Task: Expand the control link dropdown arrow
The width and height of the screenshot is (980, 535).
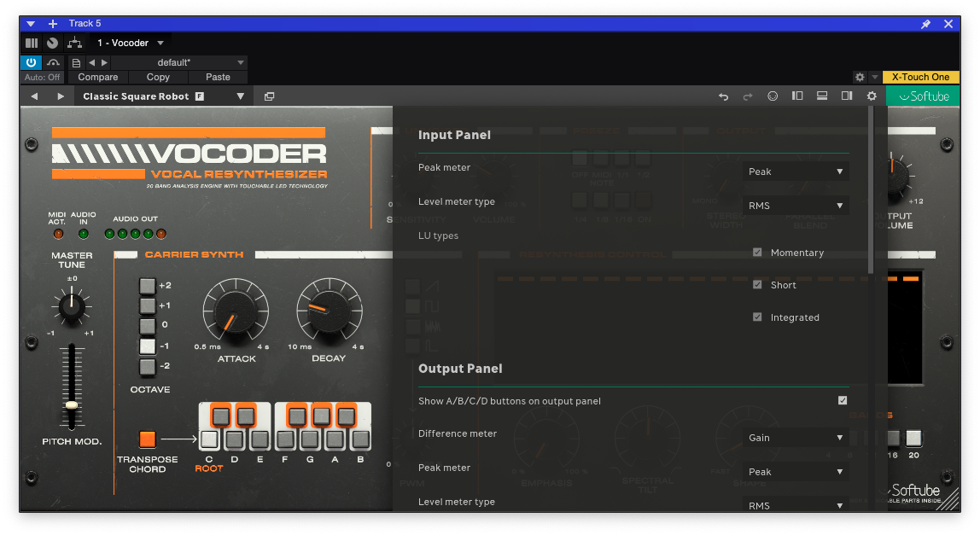Action: point(875,77)
